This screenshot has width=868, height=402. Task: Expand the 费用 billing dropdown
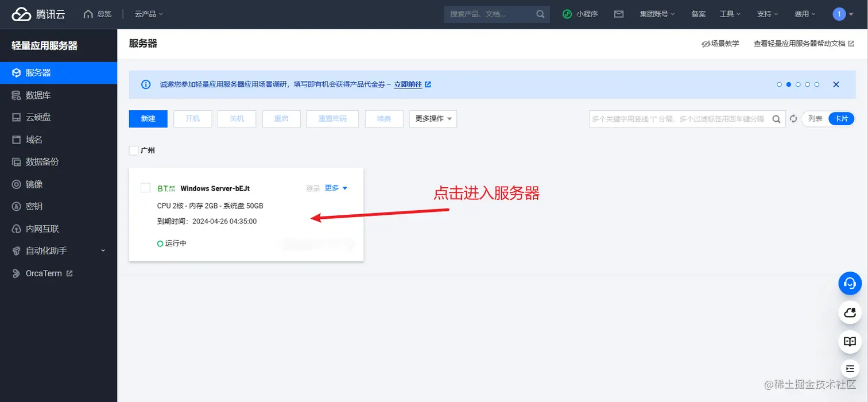point(805,14)
